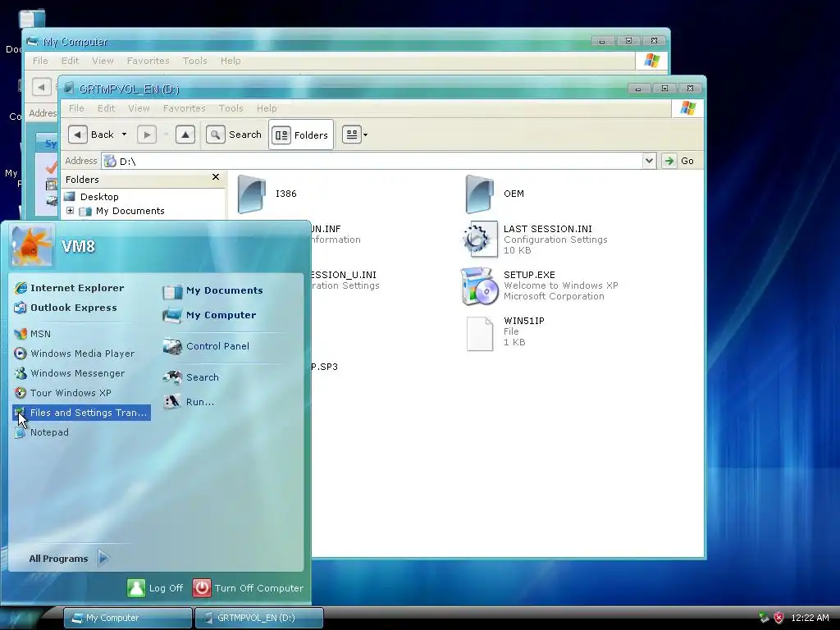Viewport: 840px width, 630px height.
Task: Click the network tray icon
Action: (764, 618)
